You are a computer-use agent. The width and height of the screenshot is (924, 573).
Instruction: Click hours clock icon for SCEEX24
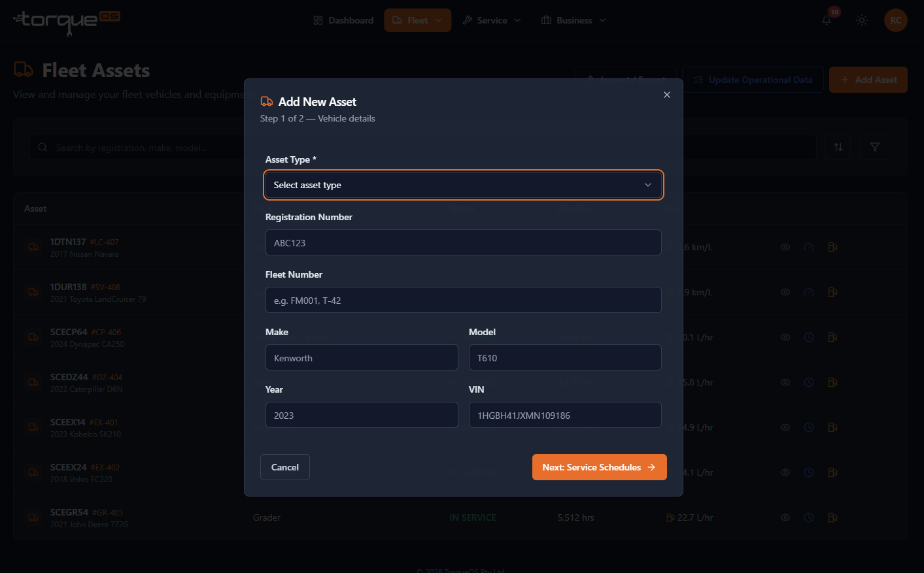tap(809, 472)
